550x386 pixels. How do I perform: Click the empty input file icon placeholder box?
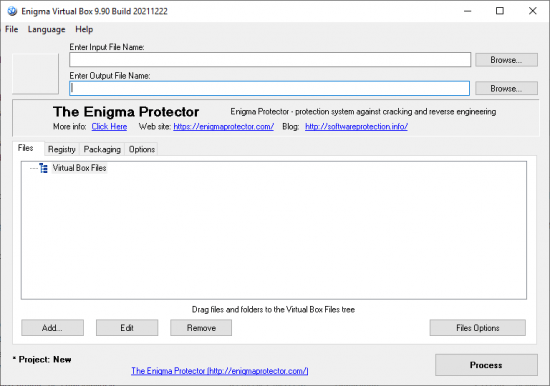pos(35,74)
